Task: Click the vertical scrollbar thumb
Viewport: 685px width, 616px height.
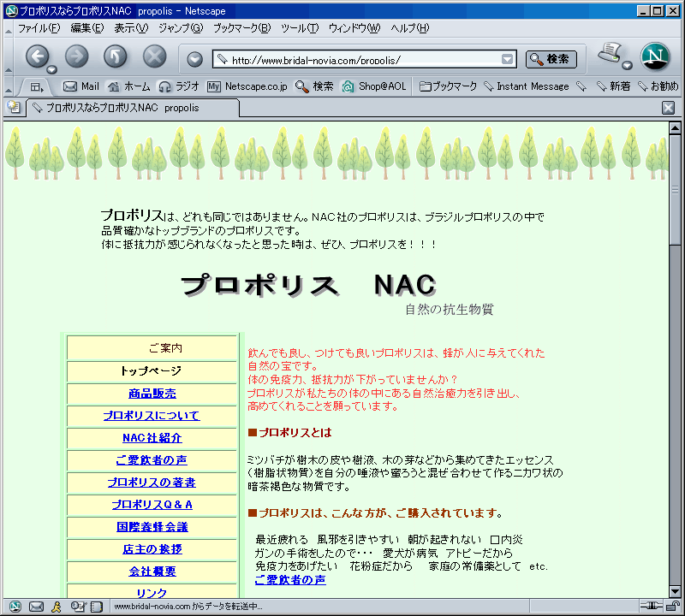Action: coord(675,190)
